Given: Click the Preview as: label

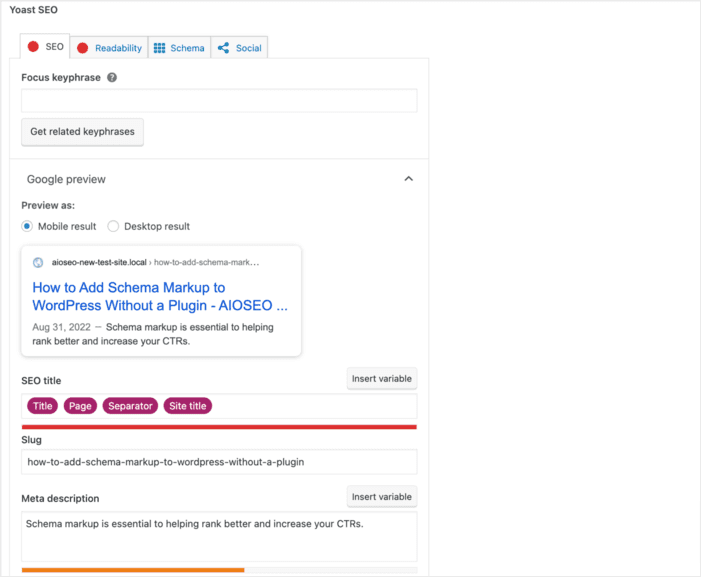Looking at the screenshot, I should (48, 206).
